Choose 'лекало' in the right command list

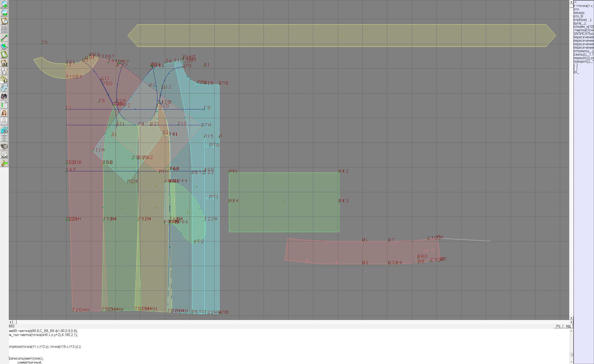pos(579,13)
